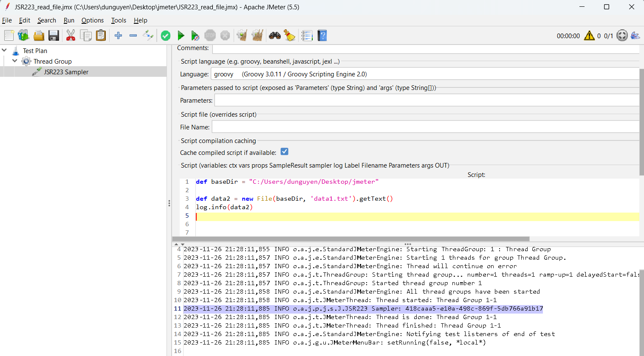
Task: Click the greyed Shutdown X icon
Action: (225, 36)
